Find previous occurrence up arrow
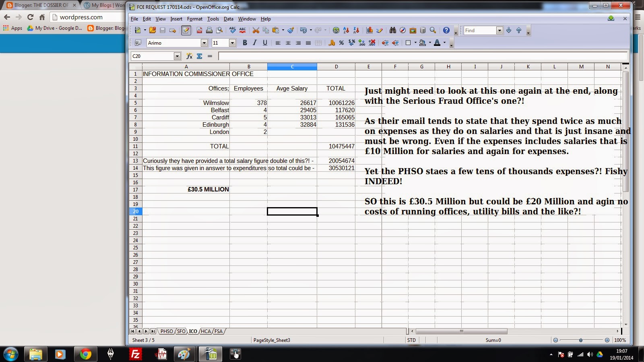 click(519, 31)
